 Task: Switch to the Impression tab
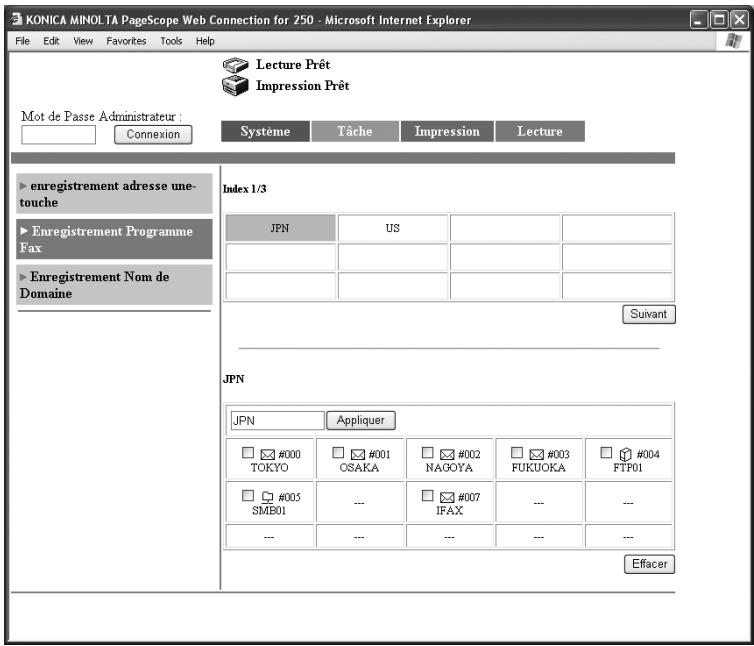447,131
